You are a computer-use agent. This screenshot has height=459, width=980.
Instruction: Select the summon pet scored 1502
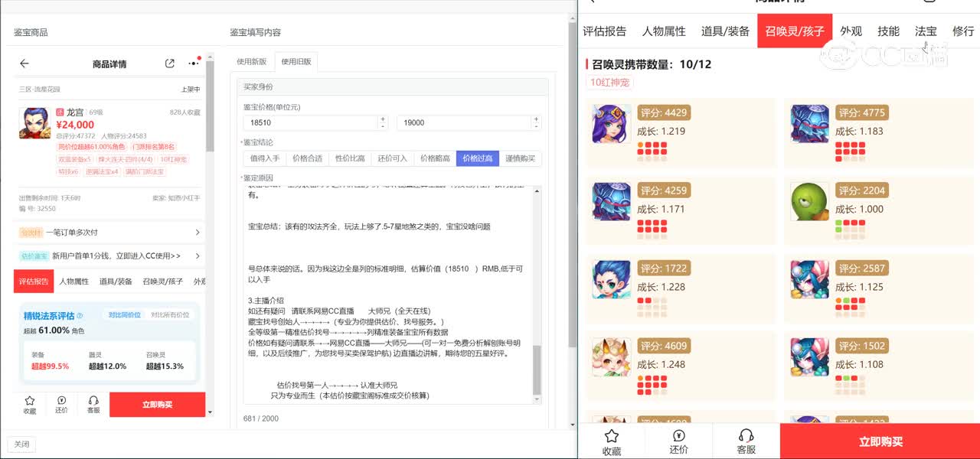coord(810,356)
